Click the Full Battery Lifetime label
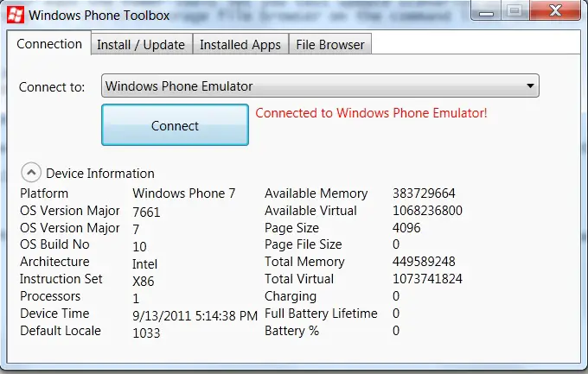This screenshot has width=588, height=374. [x=321, y=314]
